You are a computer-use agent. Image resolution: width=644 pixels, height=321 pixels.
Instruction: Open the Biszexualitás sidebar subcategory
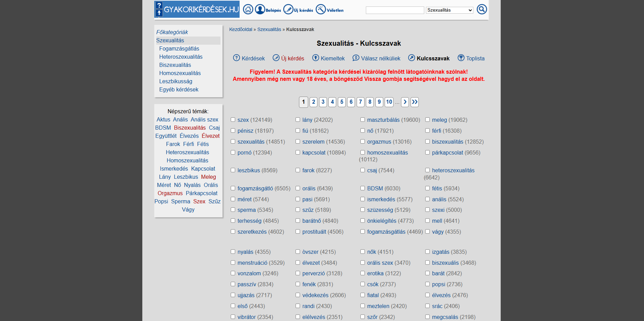175,65
